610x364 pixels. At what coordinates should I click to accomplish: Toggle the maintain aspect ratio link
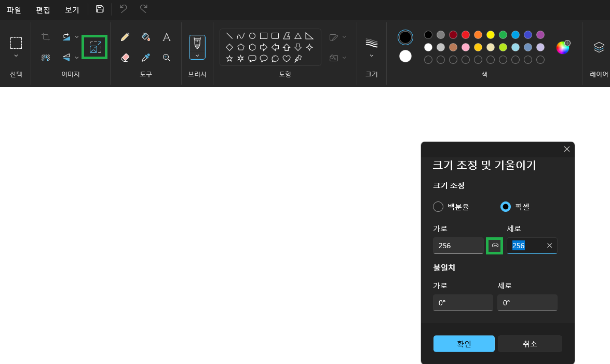495,246
